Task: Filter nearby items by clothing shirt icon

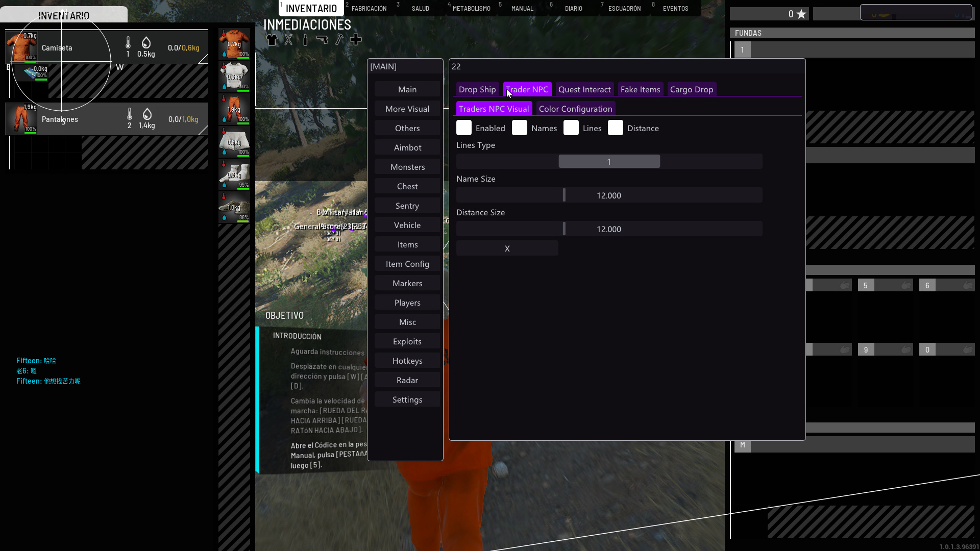Action: coord(272,40)
